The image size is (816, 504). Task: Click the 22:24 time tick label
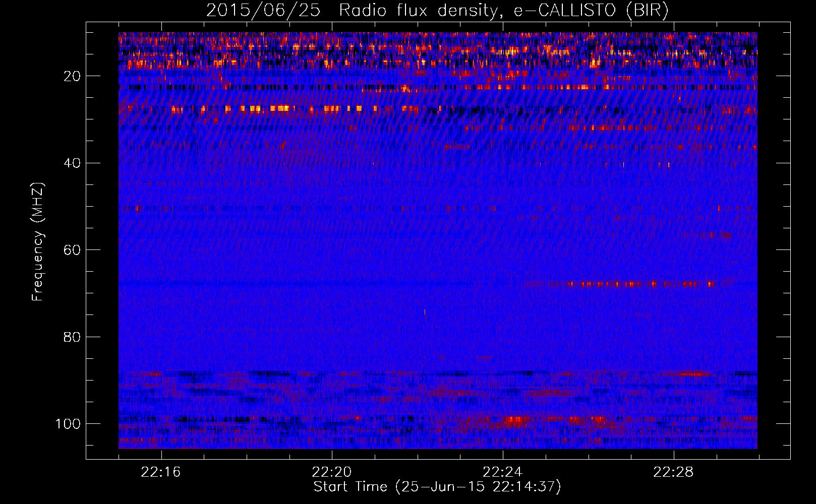point(503,472)
